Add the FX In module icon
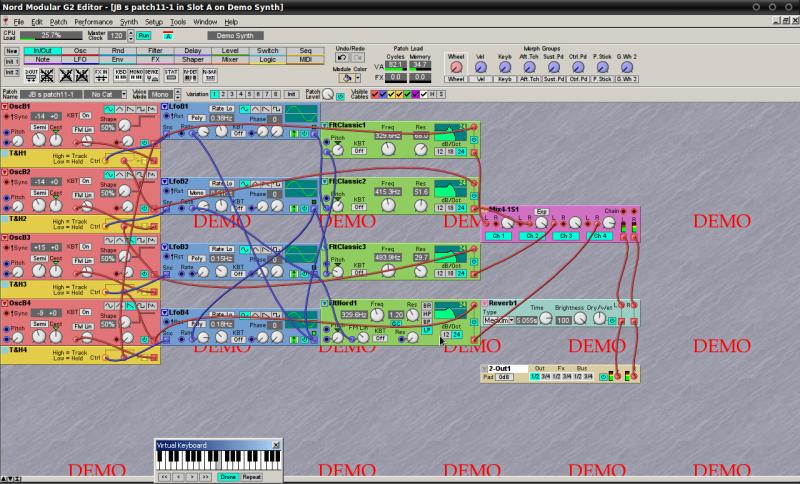The image size is (800, 484). 101,75
